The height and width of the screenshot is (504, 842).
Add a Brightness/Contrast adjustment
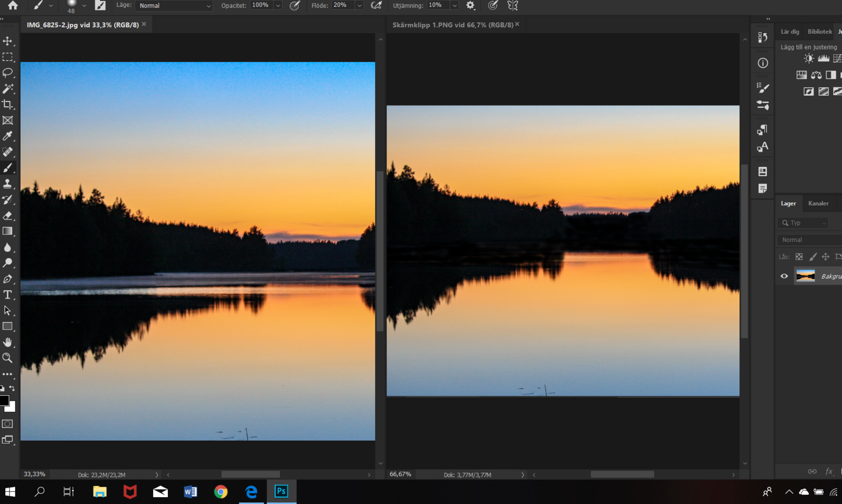click(x=809, y=58)
